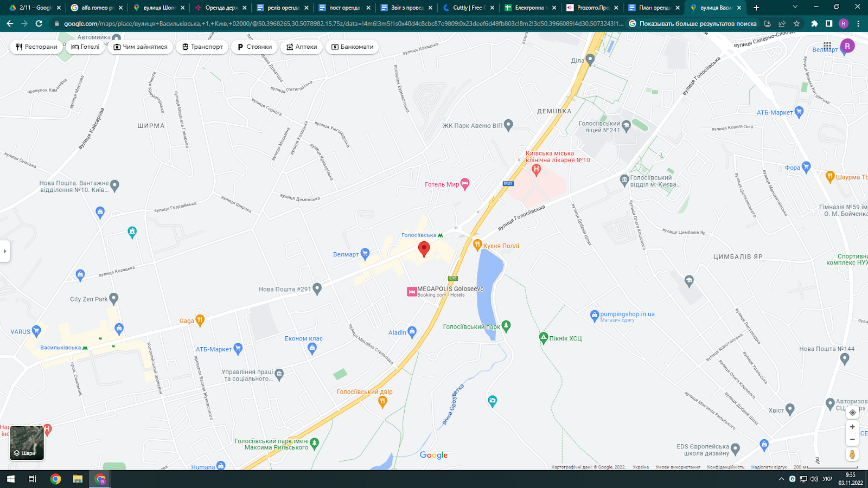
Task: Select the Аптеки category chip
Action: pyautogui.click(x=302, y=47)
